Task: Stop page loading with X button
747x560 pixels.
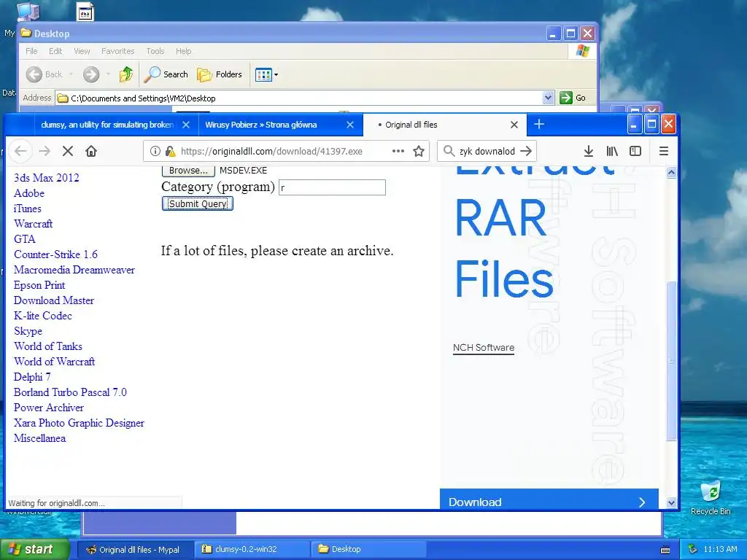Action: [68, 152]
